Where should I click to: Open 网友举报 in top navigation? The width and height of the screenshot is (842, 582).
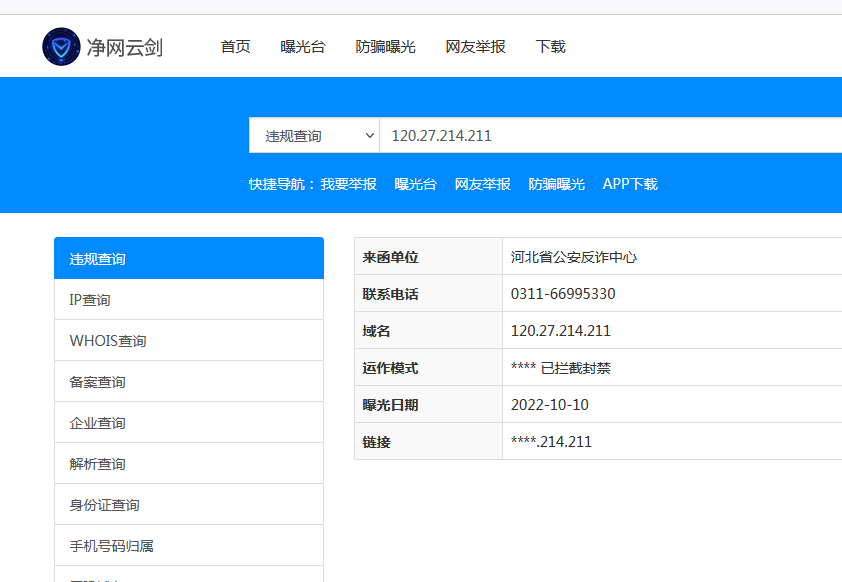coord(476,47)
